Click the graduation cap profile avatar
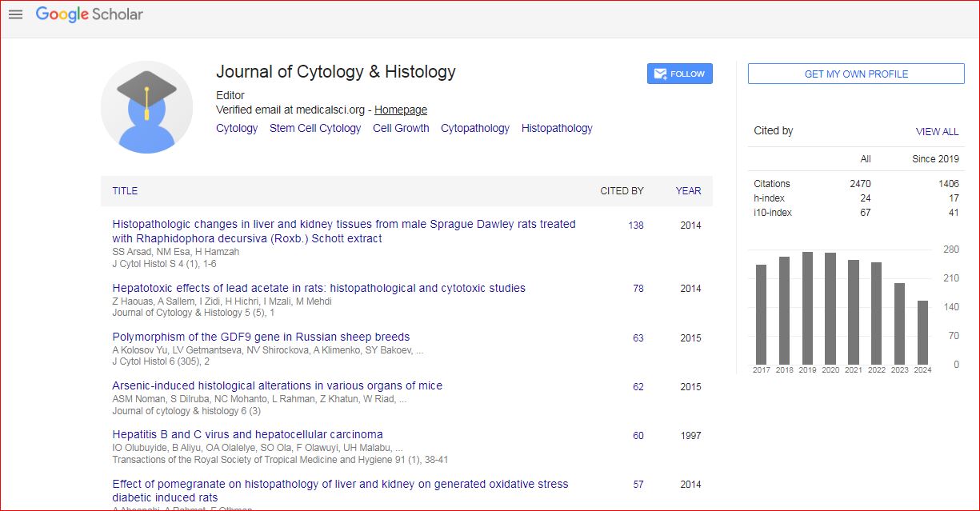This screenshot has width=980, height=511. coord(146,106)
